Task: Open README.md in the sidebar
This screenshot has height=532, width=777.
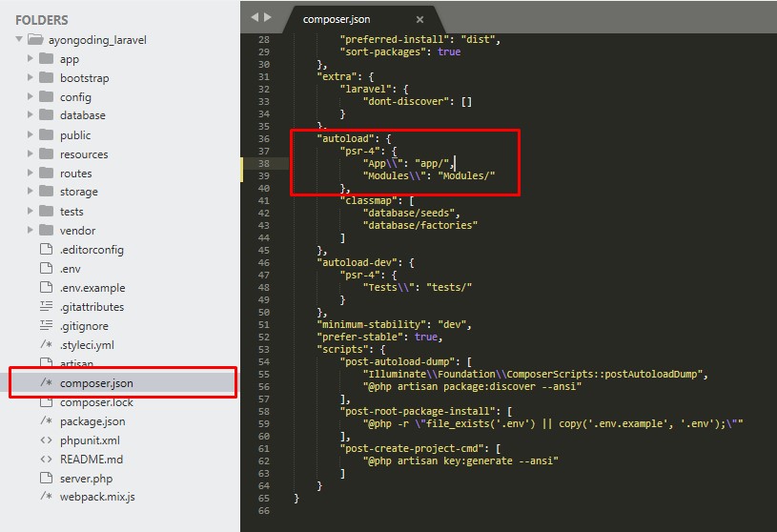Action: click(x=92, y=460)
